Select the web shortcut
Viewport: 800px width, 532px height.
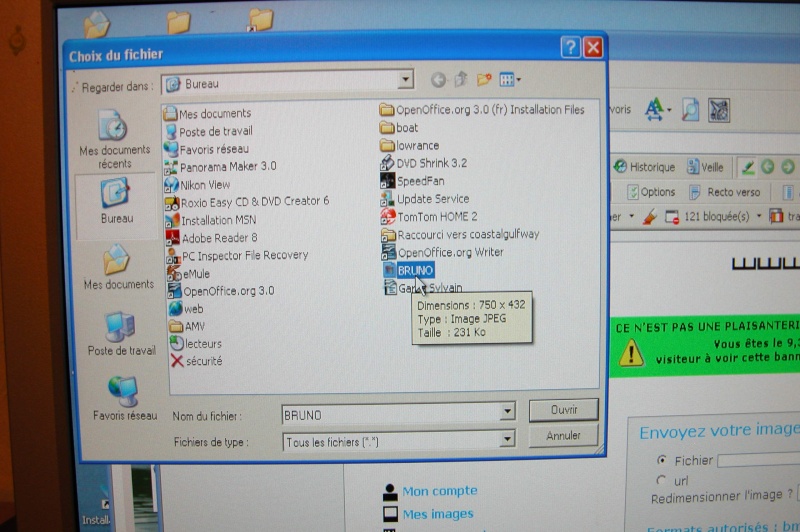click(186, 309)
